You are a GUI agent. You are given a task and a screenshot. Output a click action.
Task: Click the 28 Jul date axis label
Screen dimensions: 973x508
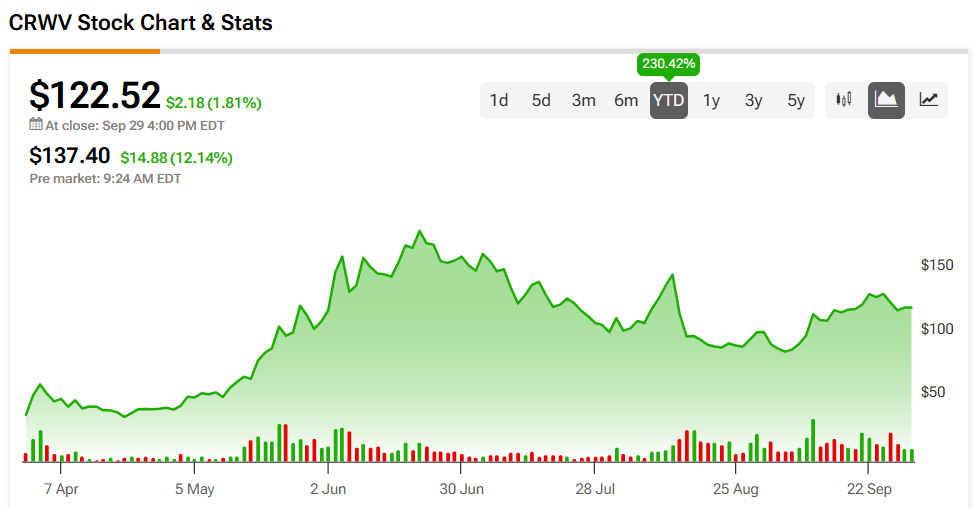[595, 489]
